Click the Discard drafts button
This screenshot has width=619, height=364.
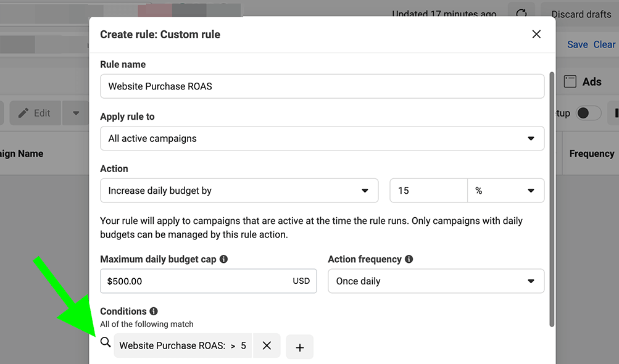click(581, 14)
